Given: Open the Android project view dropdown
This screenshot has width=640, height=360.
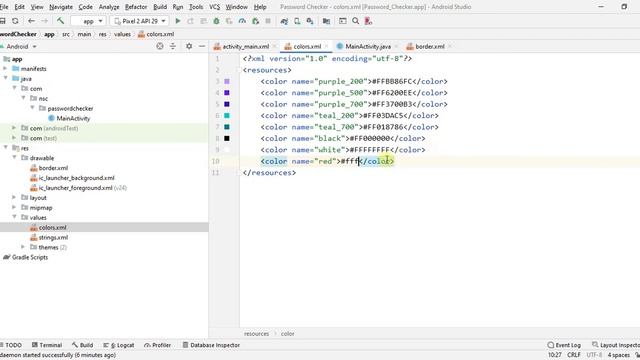Looking at the screenshot, I should pos(20,47).
